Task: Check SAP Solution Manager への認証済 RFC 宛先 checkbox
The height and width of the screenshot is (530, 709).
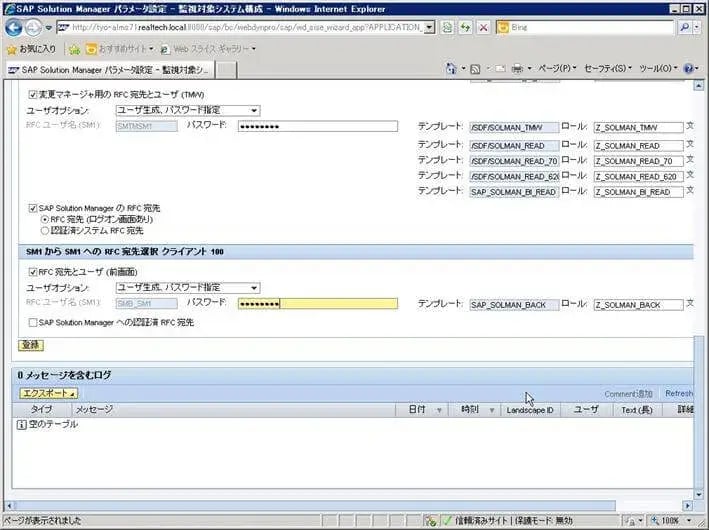Action: click(x=33, y=322)
